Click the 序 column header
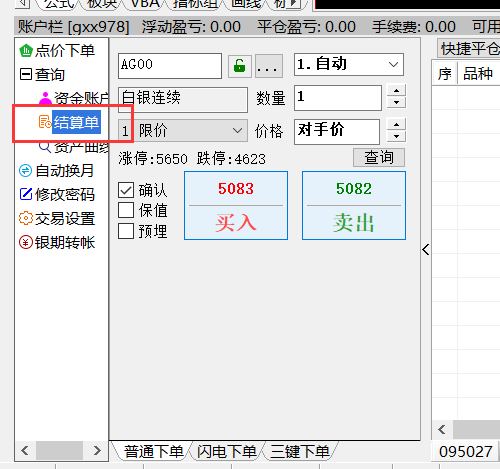Viewport: 500px width, 469px height. (x=445, y=74)
